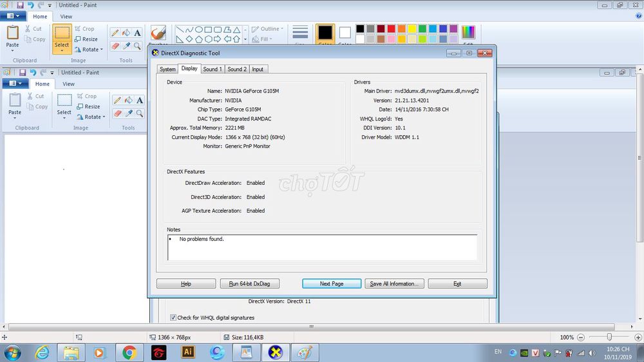Open the System tab in DirectX Diagnostic Tool
644x362 pixels.
tap(167, 69)
